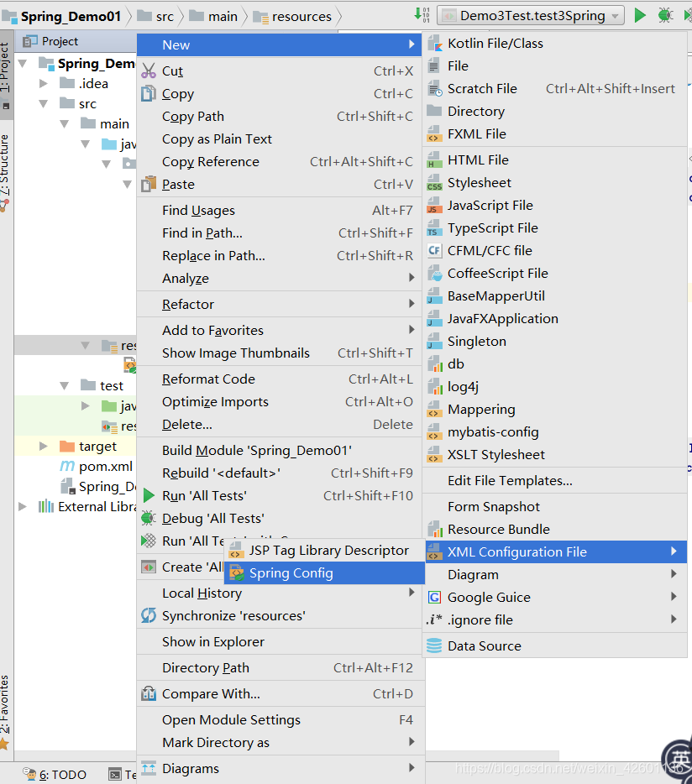Click the JSP Tag Library Descriptor icon
Image resolution: width=692 pixels, height=784 pixels.
coord(236,551)
